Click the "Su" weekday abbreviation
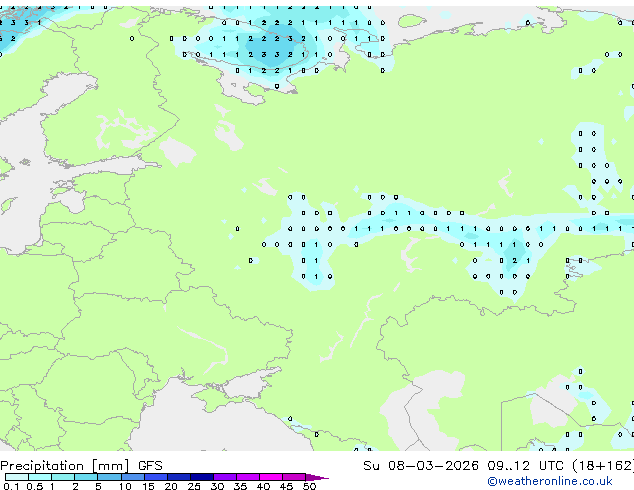The width and height of the screenshot is (634, 490). (371, 466)
